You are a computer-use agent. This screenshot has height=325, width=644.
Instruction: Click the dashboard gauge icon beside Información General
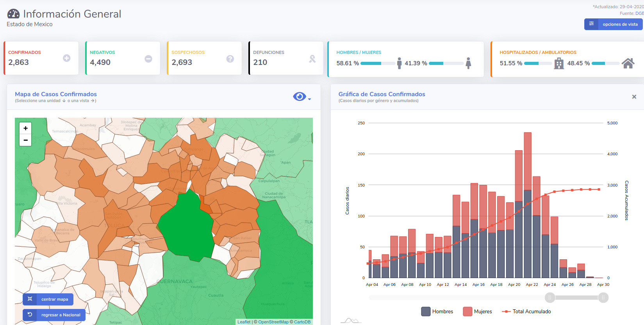coord(13,14)
